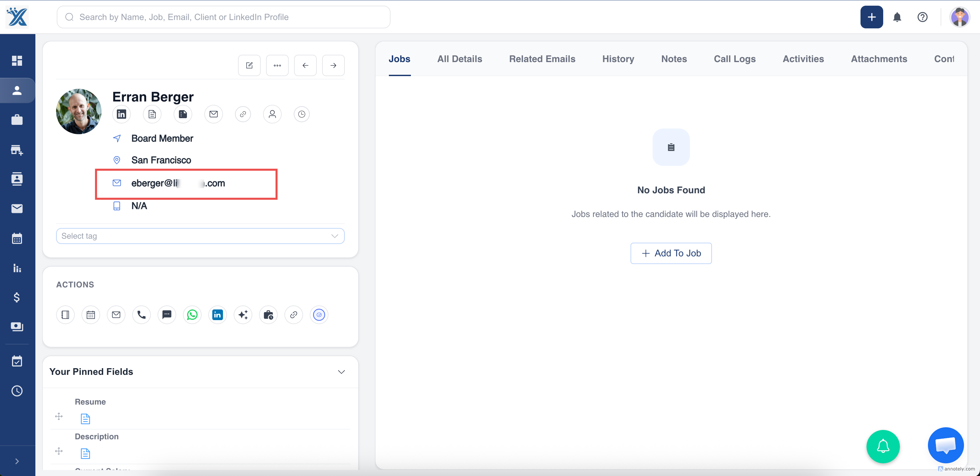
Task: Click the Board Member title text
Action: click(x=162, y=139)
